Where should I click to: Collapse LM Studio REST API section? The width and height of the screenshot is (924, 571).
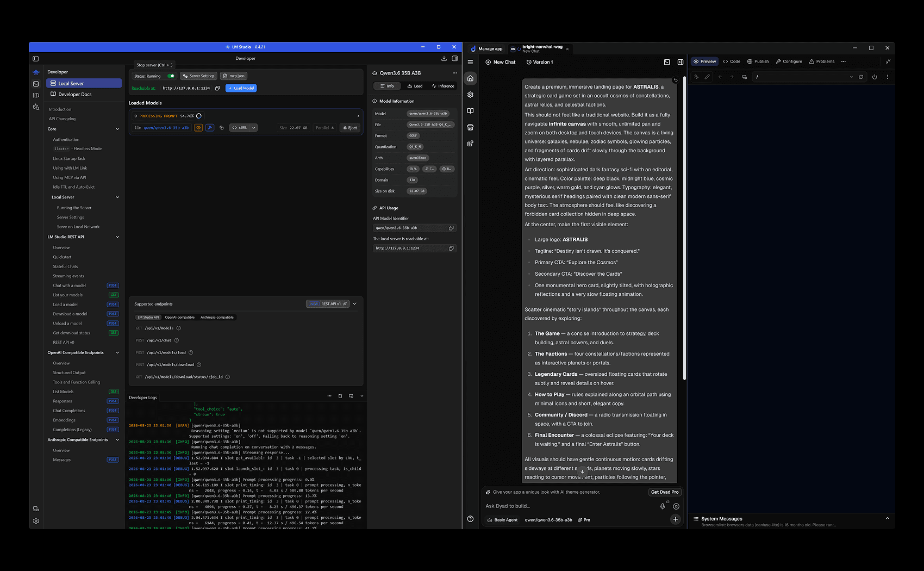(x=117, y=237)
